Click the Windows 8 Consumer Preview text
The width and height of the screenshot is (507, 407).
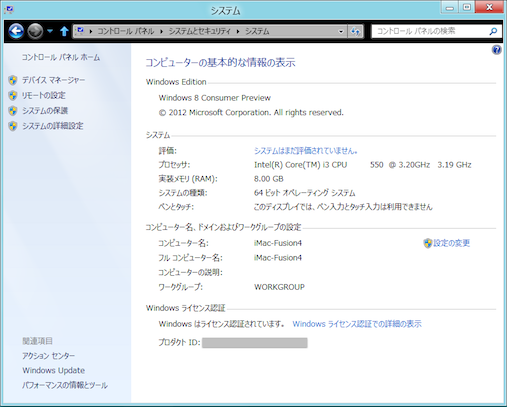pos(215,98)
